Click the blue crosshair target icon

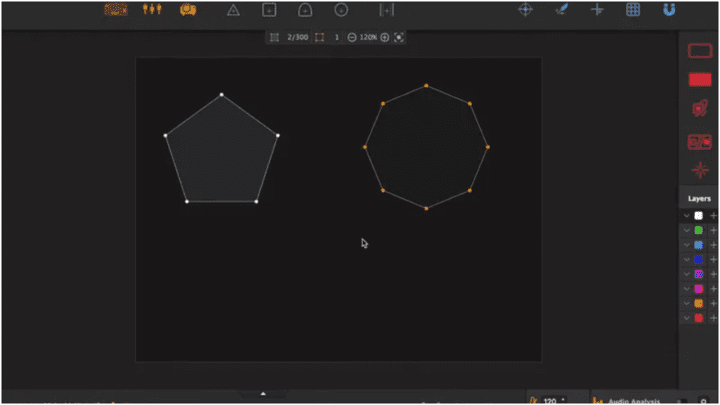525,10
